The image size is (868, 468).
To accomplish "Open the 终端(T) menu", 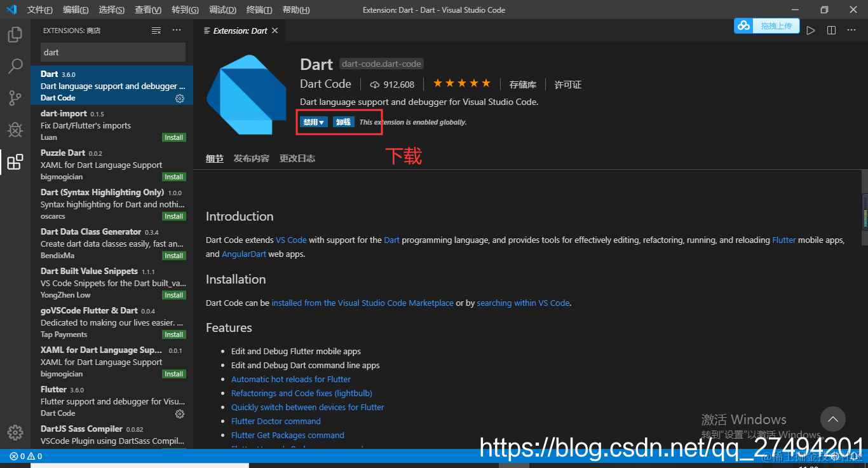I will [259, 10].
